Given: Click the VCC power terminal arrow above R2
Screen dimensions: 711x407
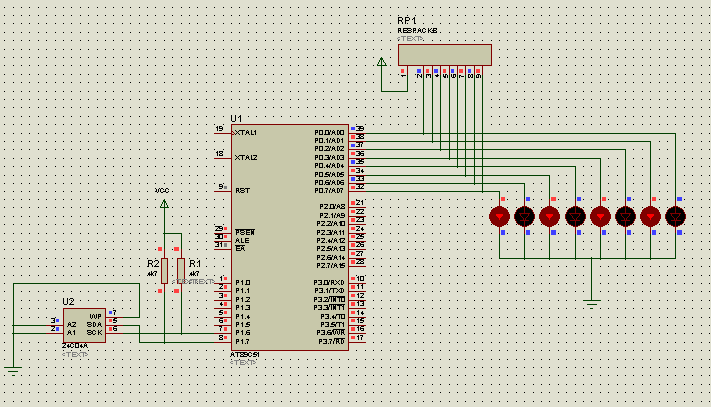Looking at the screenshot, I should pyautogui.click(x=164, y=204).
